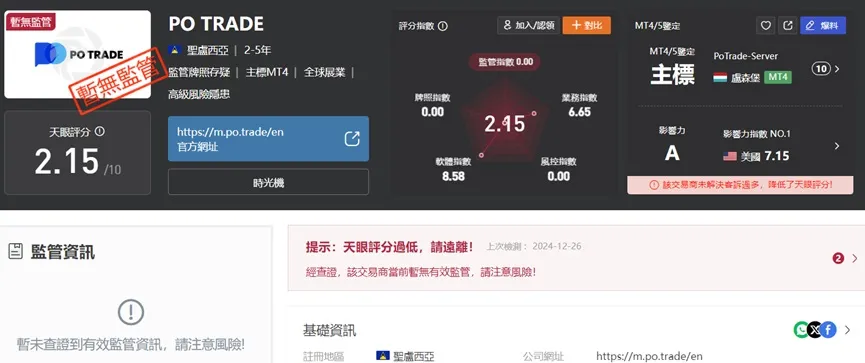Click the 高級風險隱患 tag

(x=199, y=94)
